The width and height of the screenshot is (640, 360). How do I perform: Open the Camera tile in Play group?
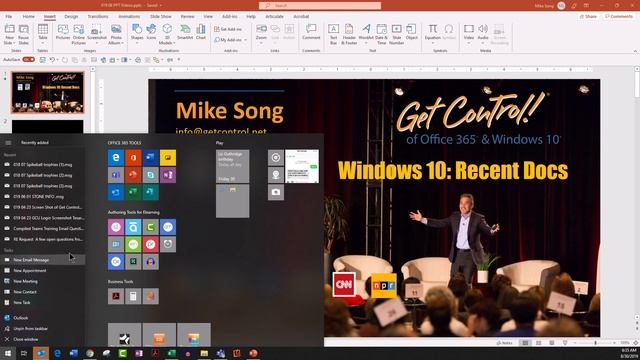[x=276, y=192]
